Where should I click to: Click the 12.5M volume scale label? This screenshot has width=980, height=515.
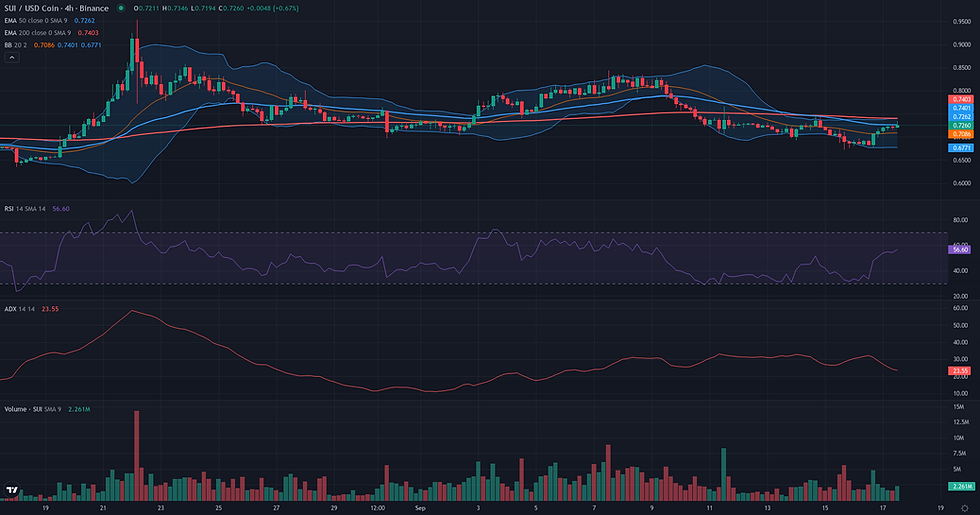[961, 422]
